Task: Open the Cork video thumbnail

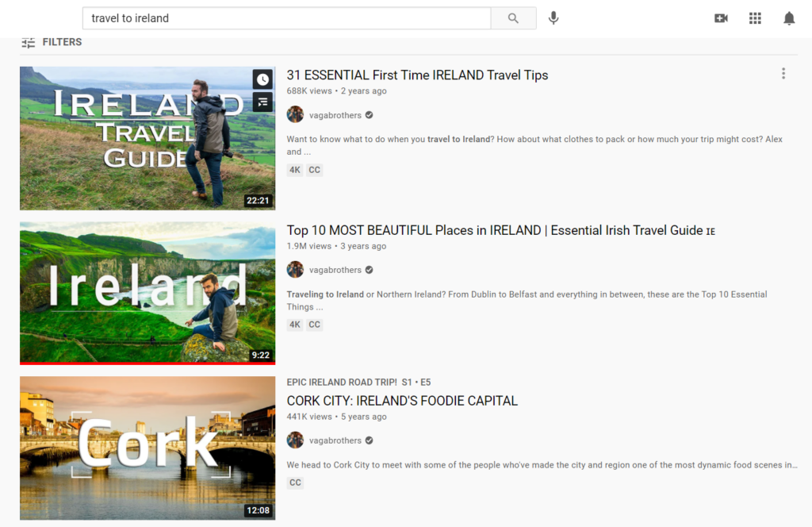Action: point(147,448)
